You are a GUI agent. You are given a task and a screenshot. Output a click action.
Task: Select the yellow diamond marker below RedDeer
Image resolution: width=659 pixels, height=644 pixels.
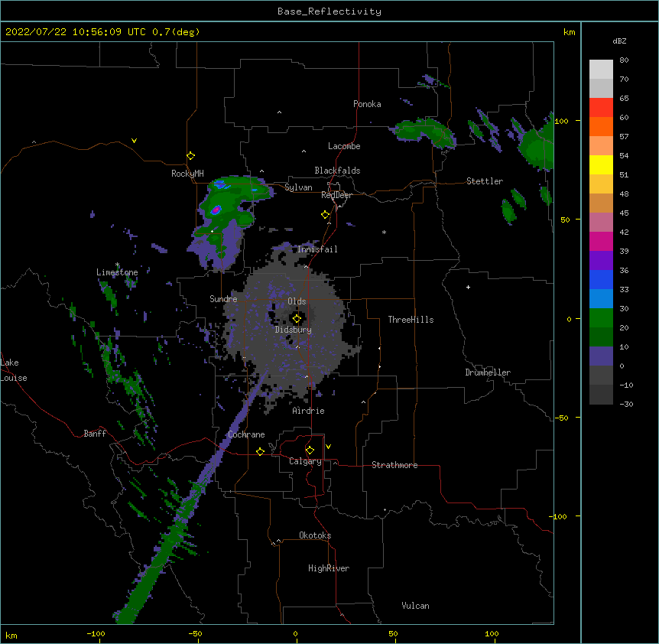pos(326,215)
